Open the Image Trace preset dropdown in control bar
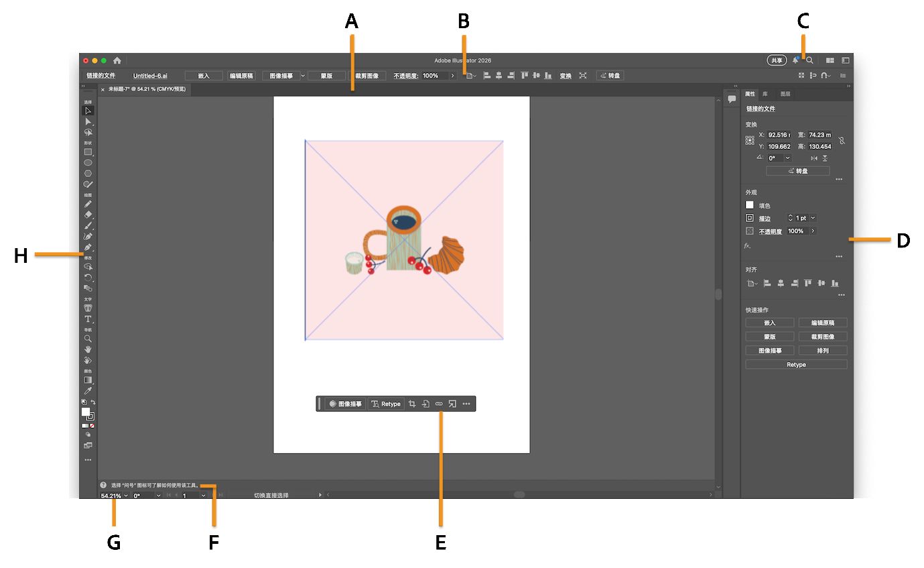924x568 pixels. 303,75
